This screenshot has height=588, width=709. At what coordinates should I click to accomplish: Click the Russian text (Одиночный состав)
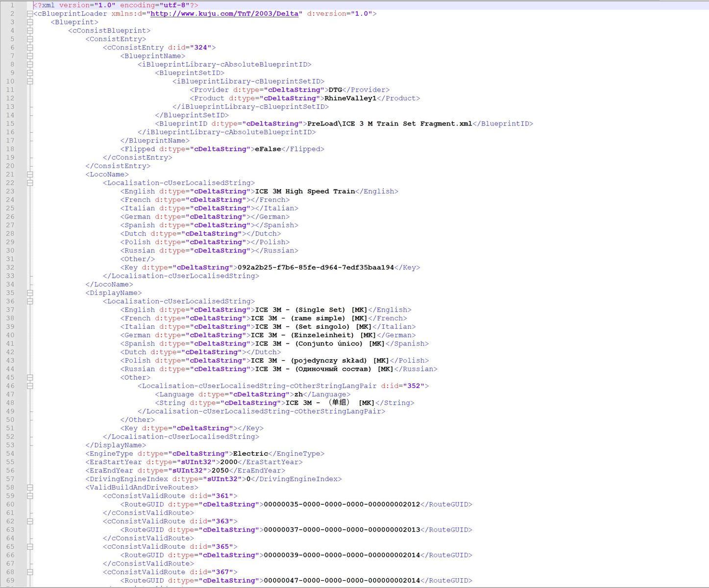tap(333, 369)
